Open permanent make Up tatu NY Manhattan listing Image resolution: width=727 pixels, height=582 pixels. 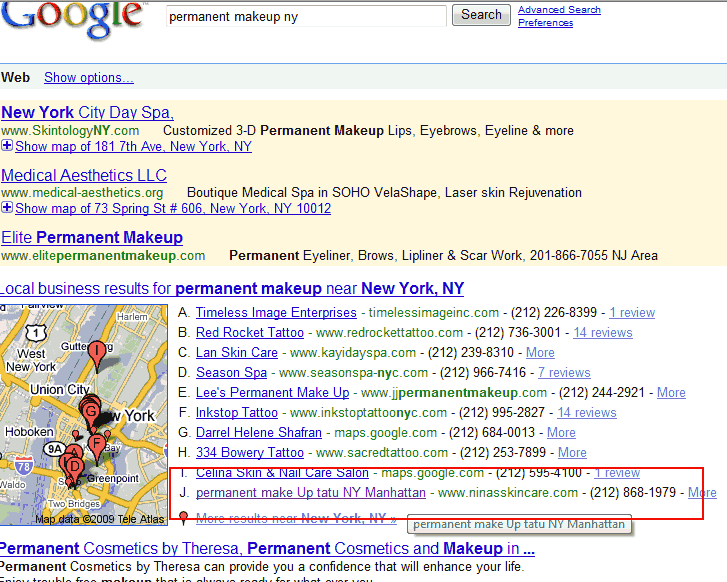tap(311, 492)
